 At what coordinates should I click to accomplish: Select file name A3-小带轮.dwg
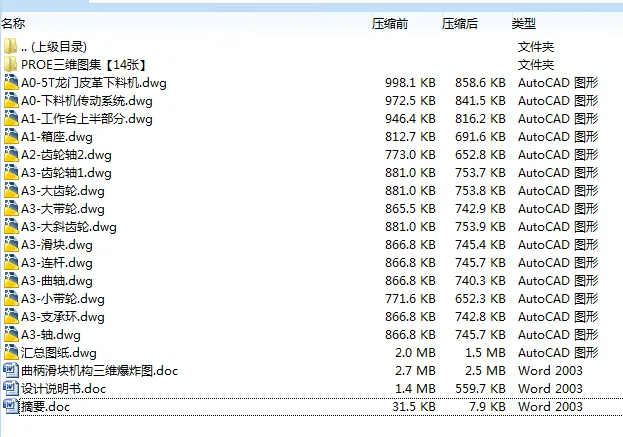[x=63, y=299]
